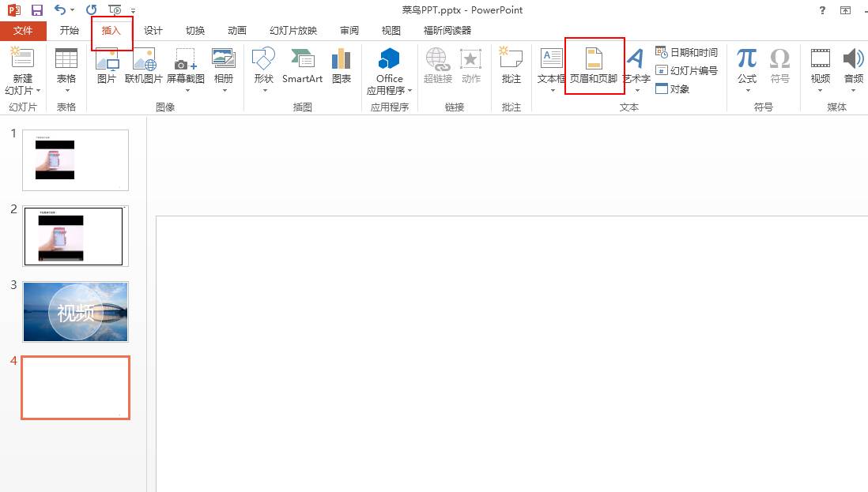Insert a SmartArt graphic
Screen dimensions: 868x492
(302, 66)
